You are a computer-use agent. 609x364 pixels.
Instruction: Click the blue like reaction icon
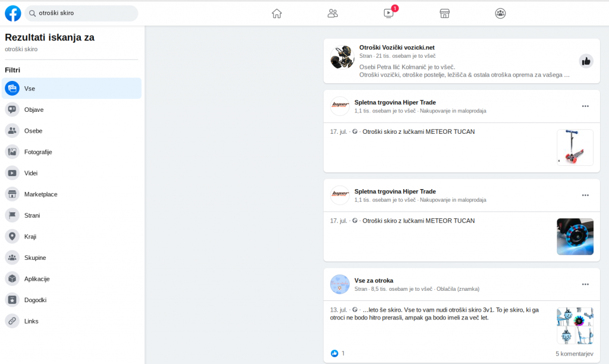334,353
